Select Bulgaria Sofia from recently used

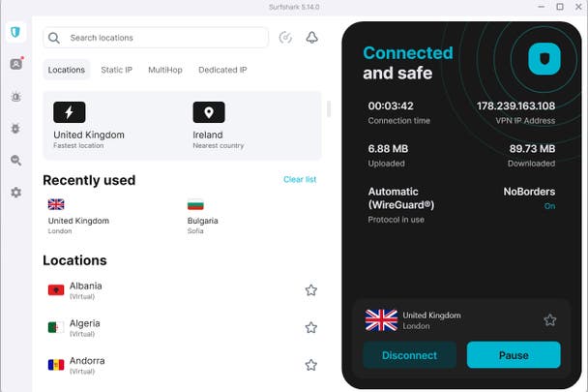[203, 217]
